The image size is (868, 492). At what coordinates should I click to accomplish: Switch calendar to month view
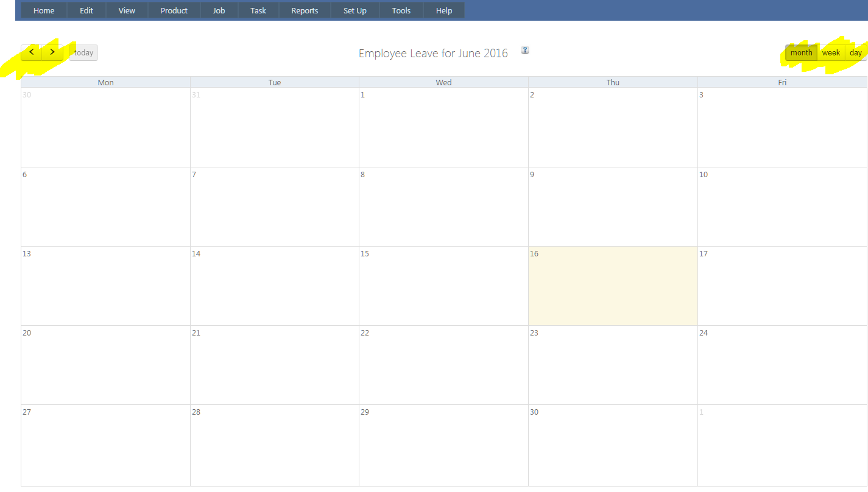coord(801,53)
